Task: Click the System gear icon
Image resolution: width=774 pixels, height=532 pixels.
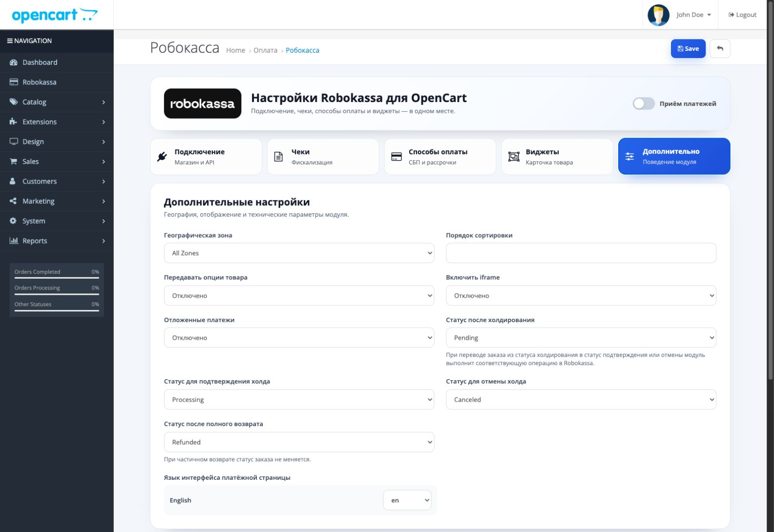Action: tap(14, 221)
